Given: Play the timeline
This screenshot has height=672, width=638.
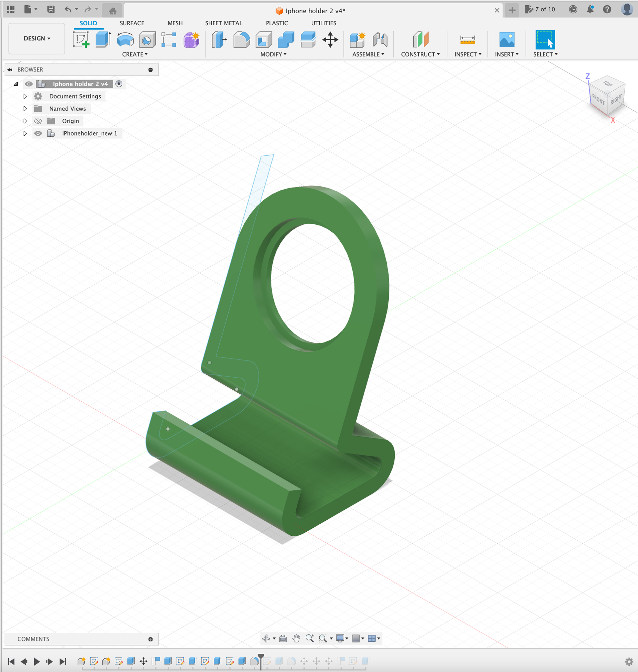Looking at the screenshot, I should click(37, 661).
